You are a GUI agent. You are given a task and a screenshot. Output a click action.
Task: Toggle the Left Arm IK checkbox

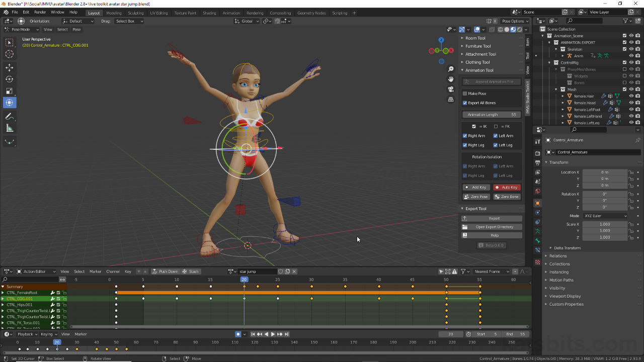(496, 136)
